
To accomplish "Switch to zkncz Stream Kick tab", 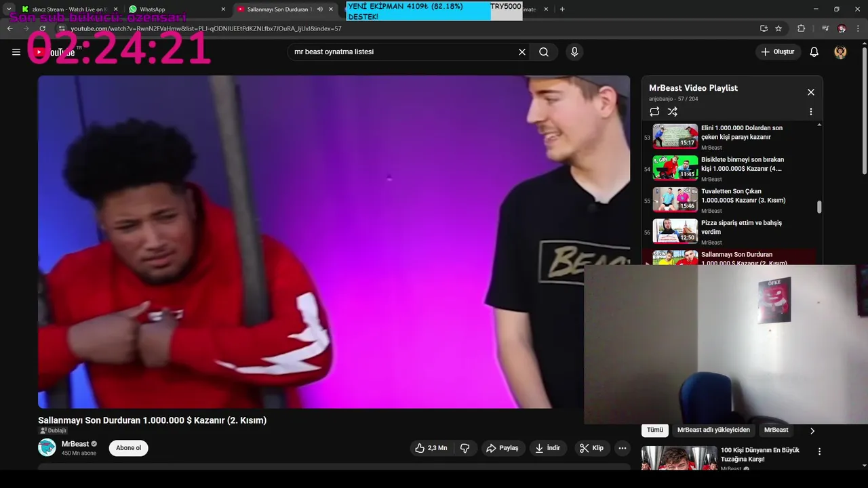I will click(x=68, y=9).
